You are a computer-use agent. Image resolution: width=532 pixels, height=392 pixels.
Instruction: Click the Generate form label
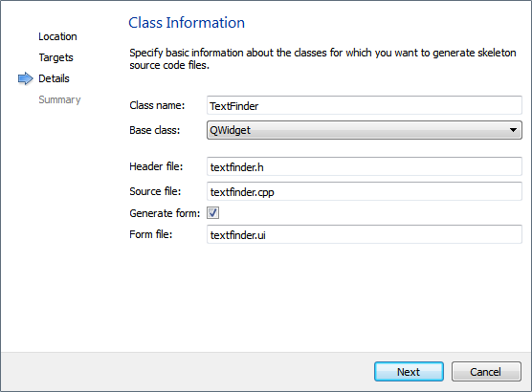coord(165,213)
